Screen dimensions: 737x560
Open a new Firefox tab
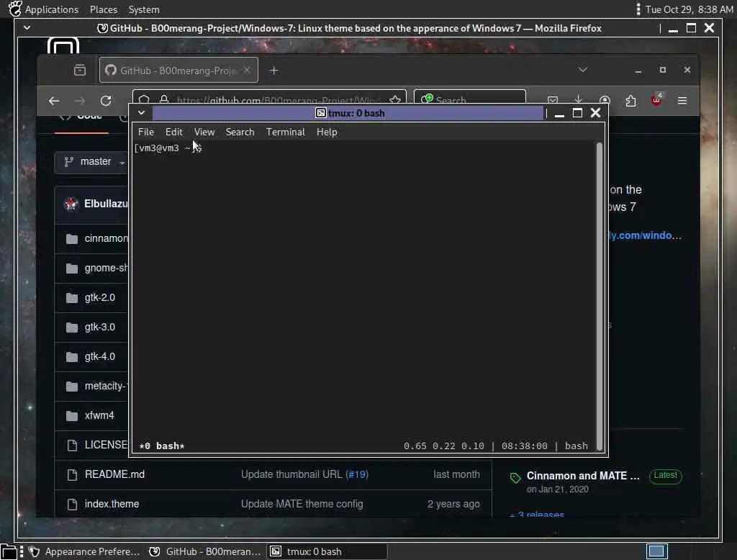tap(273, 71)
